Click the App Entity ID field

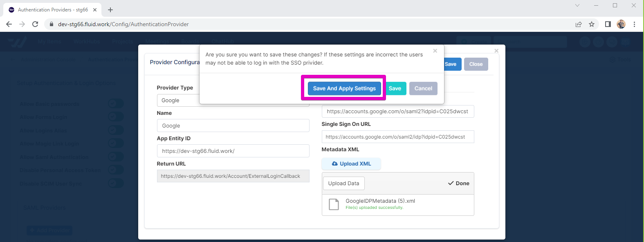tap(233, 151)
